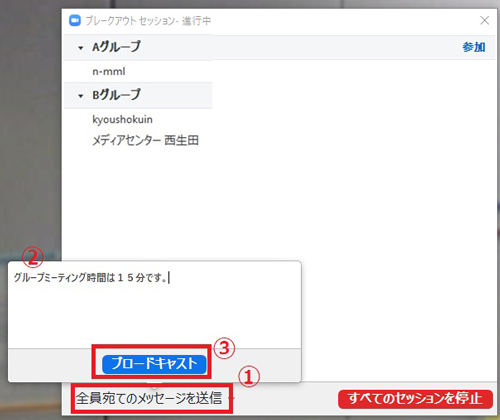Collapse the Bグループ room arrow
Screen dimensions: 500x420
pos(80,96)
